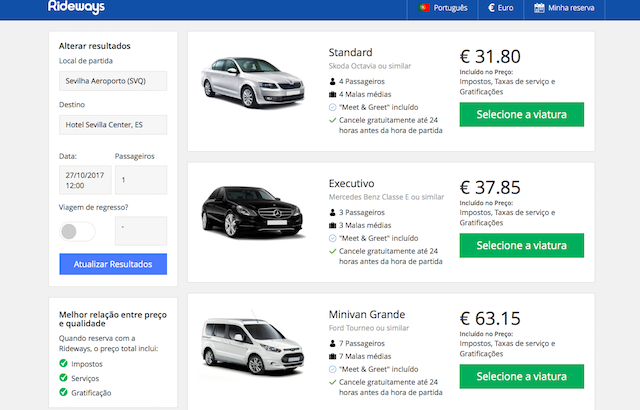Viewport: 640px width, 410px height.
Task: Click the return date field beside the toggle
Action: pos(141,231)
